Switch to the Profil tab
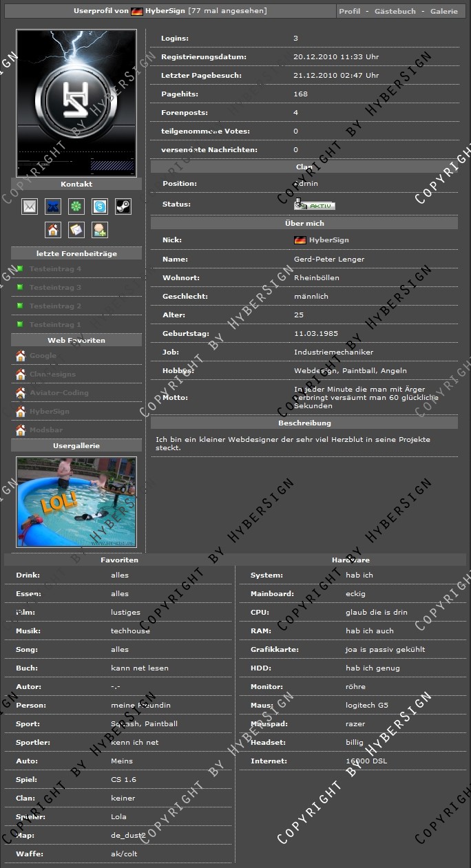 (349, 12)
